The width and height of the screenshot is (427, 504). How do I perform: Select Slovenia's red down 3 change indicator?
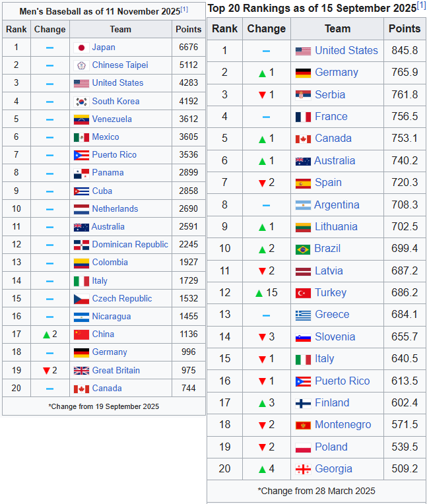coord(267,337)
